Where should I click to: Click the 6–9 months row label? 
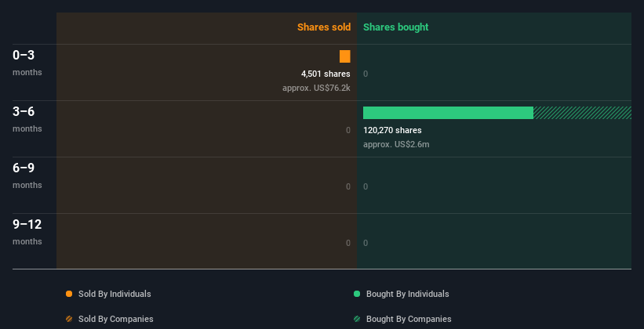click(x=27, y=175)
